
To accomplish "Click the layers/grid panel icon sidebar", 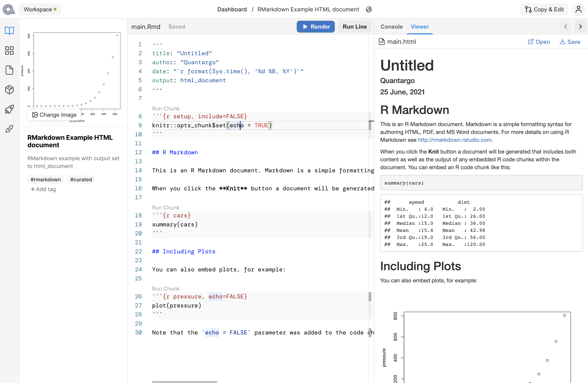I will (x=9, y=50).
